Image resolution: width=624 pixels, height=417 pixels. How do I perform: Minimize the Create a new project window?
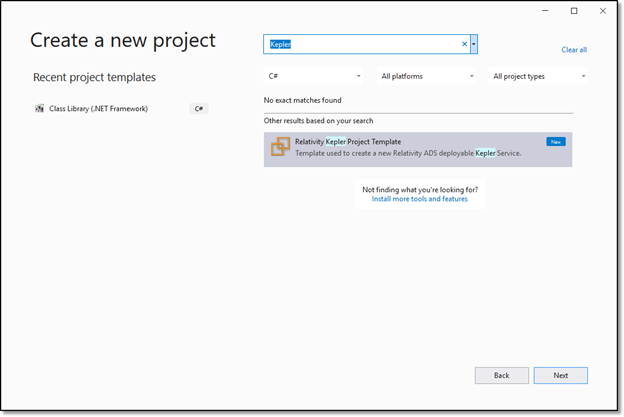pyautogui.click(x=545, y=11)
